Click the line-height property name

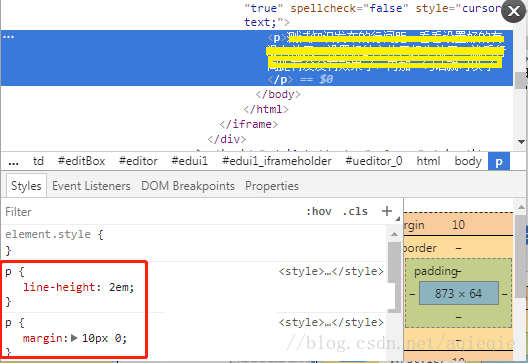[x=60, y=287]
